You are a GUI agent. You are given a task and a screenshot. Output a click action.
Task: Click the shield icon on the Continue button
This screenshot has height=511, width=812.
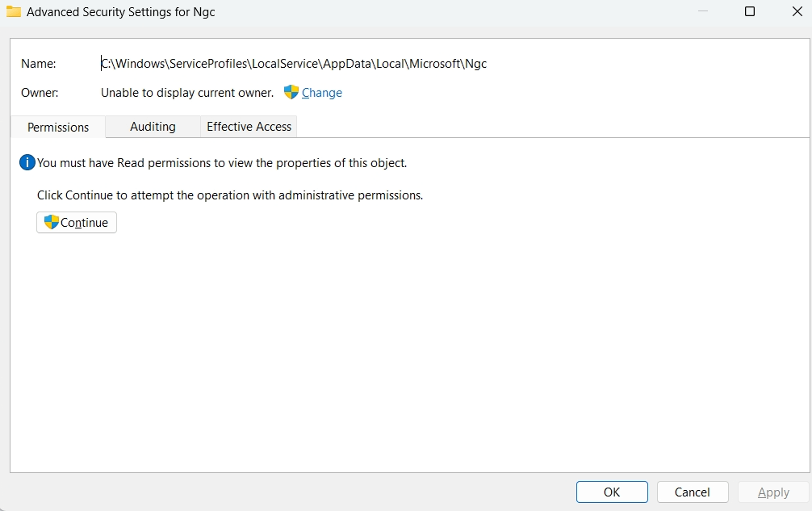51,222
